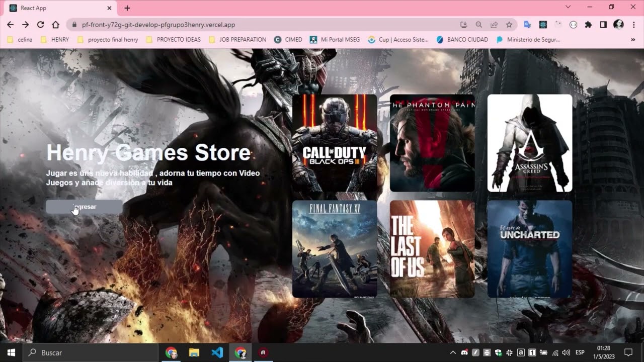
Task: View site security lock information
Action: click(74, 25)
